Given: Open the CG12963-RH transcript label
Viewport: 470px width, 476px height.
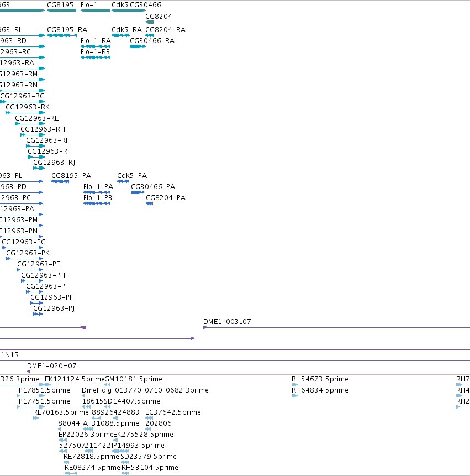Looking at the screenshot, I should coord(43,129).
